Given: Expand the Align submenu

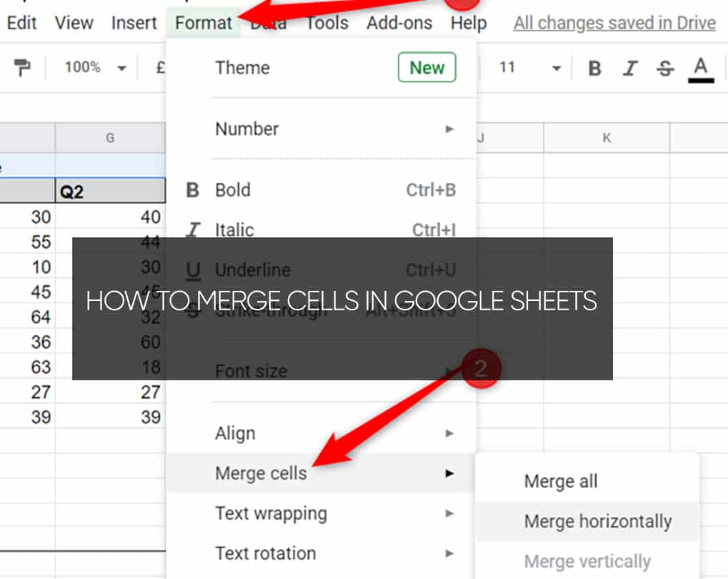Looking at the screenshot, I should (321, 434).
